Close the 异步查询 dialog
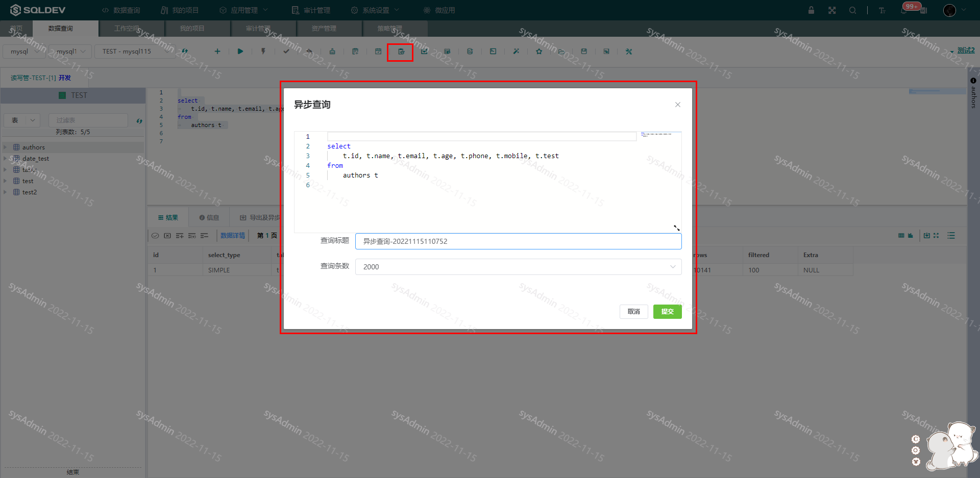The height and width of the screenshot is (478, 980). coord(678,105)
